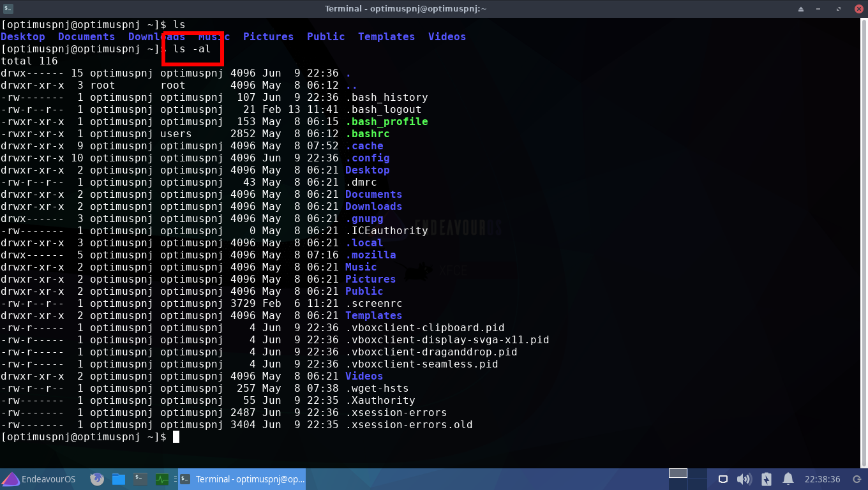Click .vboxclient-clipboard.pid file name
868x490 pixels.
tap(425, 328)
